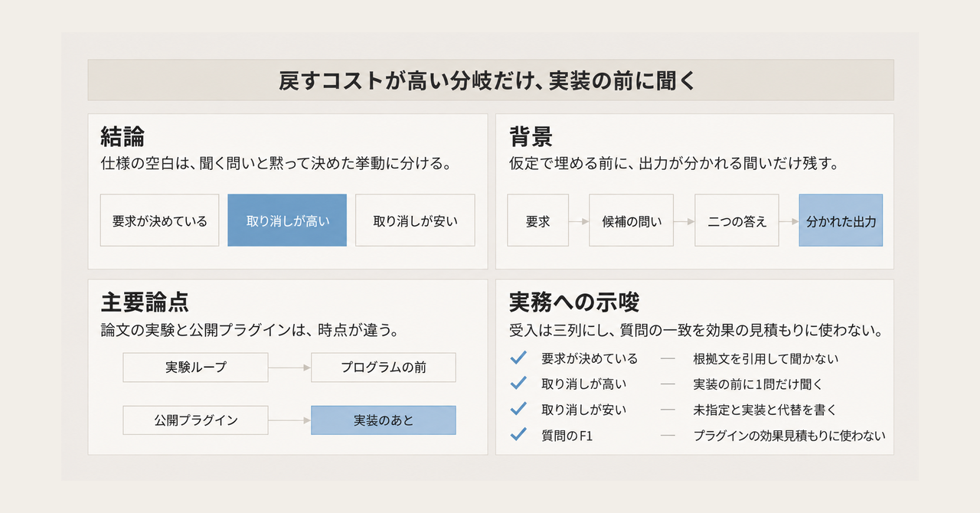980x513 pixels.
Task: Click the sentence 仕様の空白は、聞く問いと黙って決めた挙動に分ける。
Action: [x=275, y=163]
